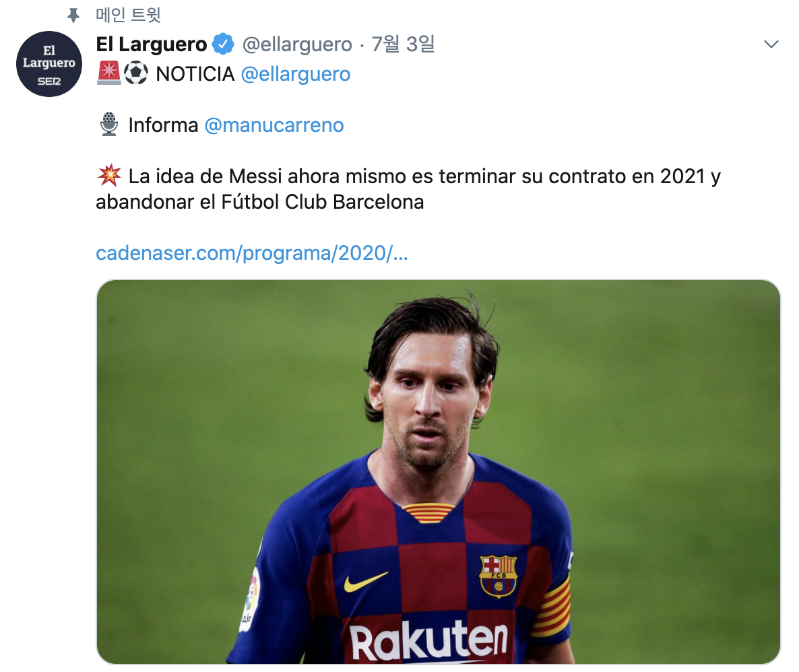Image resolution: width=799 pixels, height=672 pixels.
Task: Click the NOTICIA headline text
Action: coord(195,74)
